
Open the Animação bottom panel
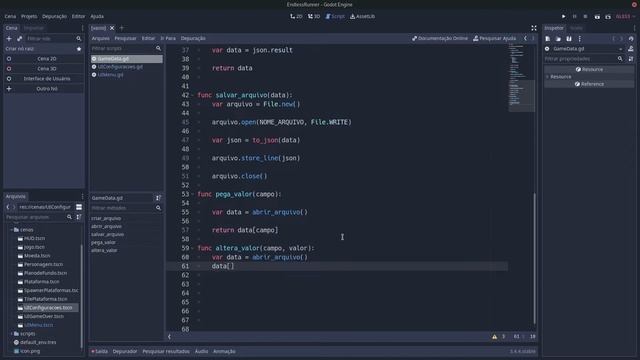coord(224,351)
